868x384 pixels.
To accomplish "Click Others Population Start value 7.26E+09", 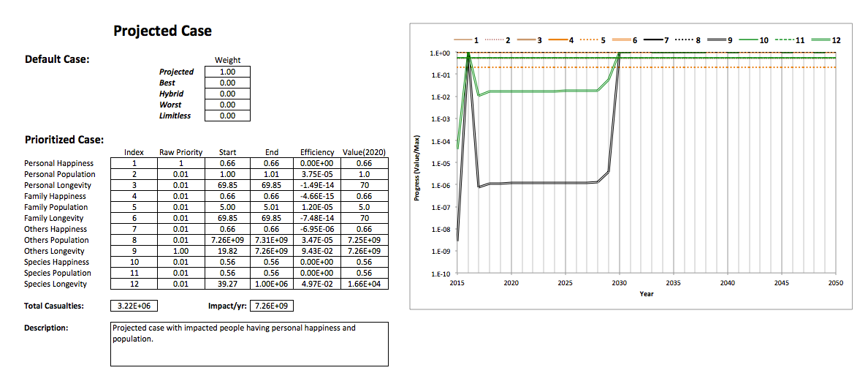I will pos(227,240).
